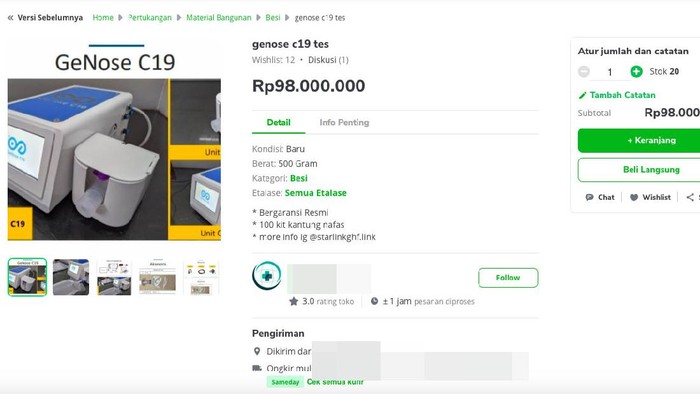Screen dimensions: 700x394
Task: Click the green plus quantity icon
Action: coord(636,71)
